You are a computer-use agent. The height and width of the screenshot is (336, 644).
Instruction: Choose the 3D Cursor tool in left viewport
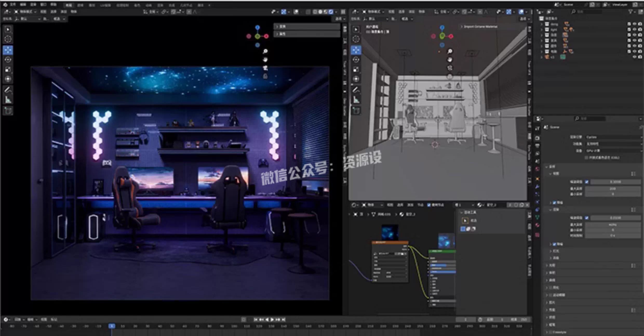(x=8, y=39)
